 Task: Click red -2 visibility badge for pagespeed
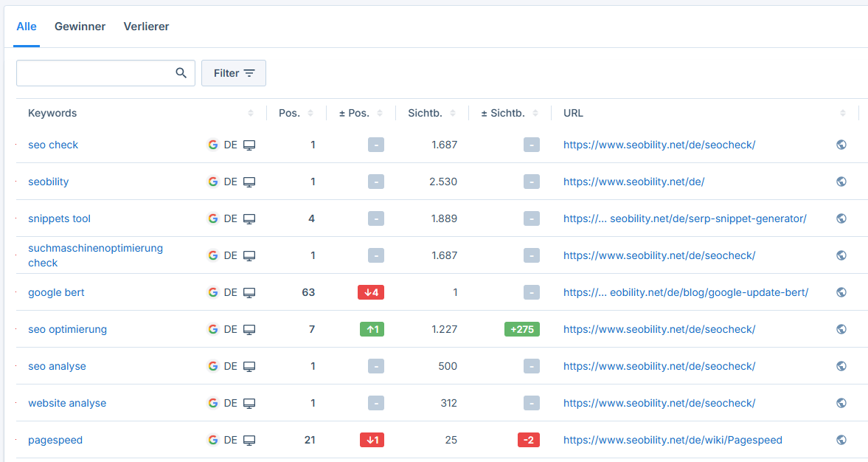click(x=529, y=440)
